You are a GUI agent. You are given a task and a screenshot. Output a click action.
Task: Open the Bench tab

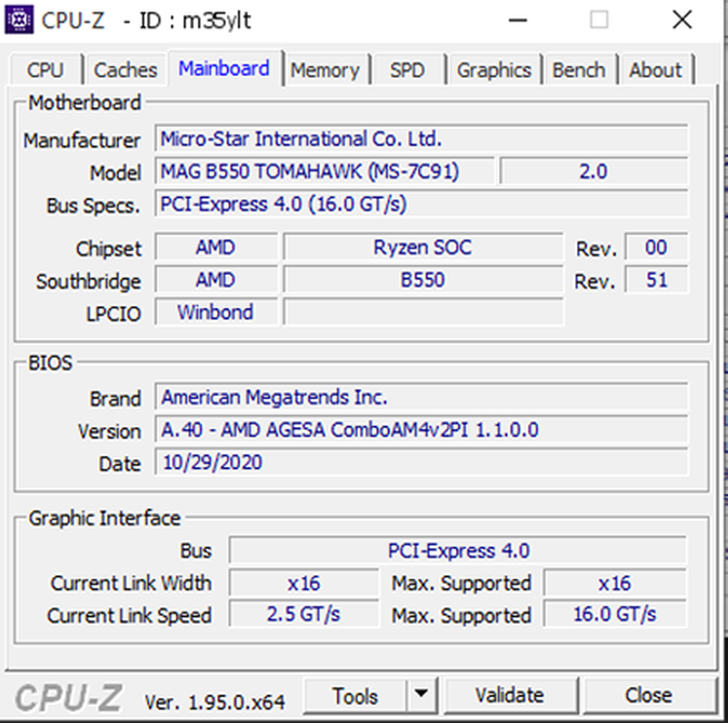click(579, 70)
